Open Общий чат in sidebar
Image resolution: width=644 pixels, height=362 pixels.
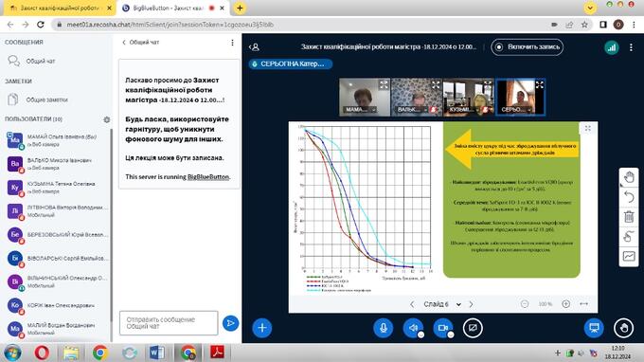click(40, 62)
